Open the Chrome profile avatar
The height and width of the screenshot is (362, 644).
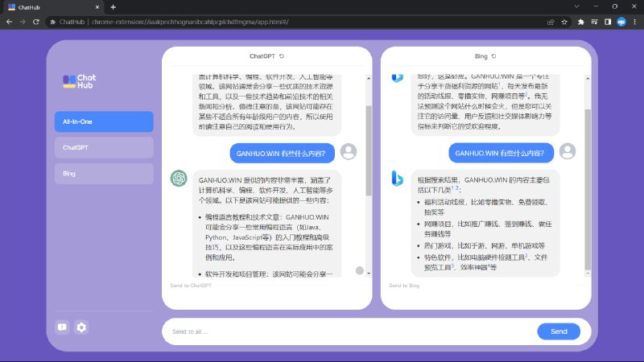[x=621, y=23]
